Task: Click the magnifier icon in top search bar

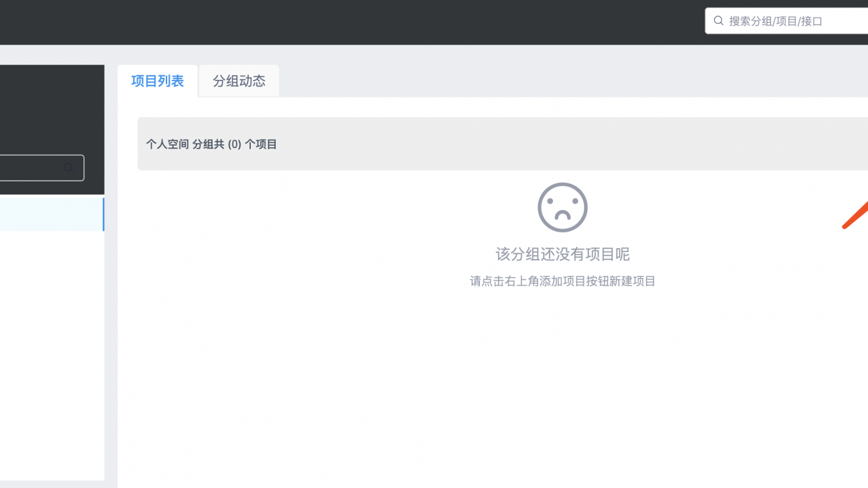Action: coord(719,21)
